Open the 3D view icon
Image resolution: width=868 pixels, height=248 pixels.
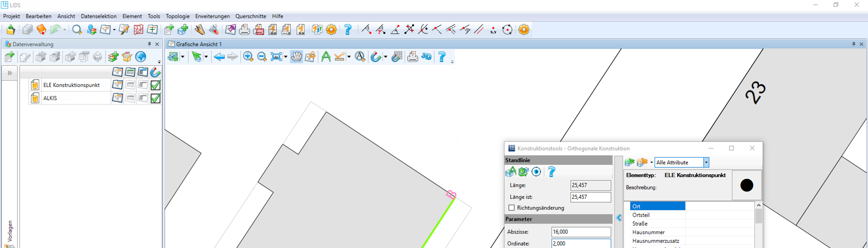427,57
